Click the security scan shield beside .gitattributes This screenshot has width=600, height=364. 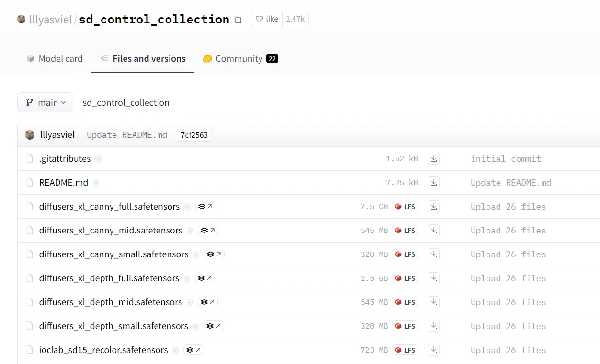[98, 159]
